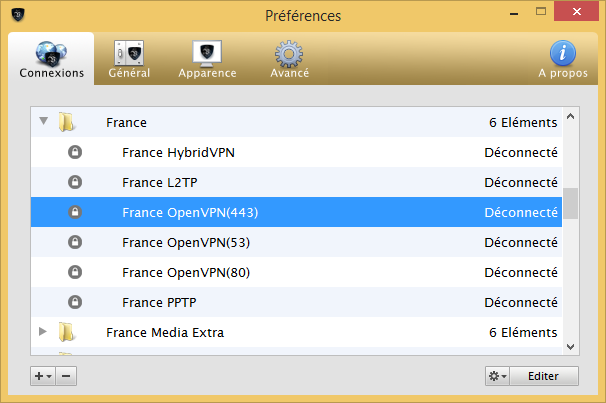Click the 6 Eléments count for France

coord(523,122)
